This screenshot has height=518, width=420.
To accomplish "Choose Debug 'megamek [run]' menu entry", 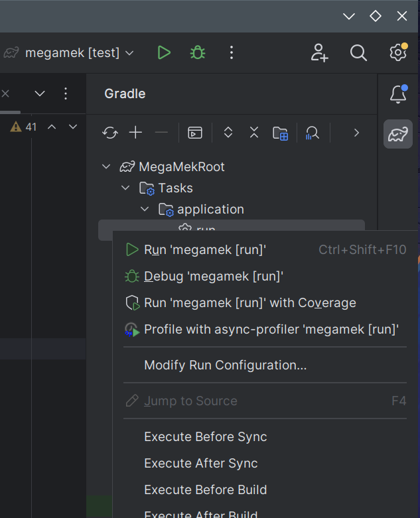I will pos(214,277).
